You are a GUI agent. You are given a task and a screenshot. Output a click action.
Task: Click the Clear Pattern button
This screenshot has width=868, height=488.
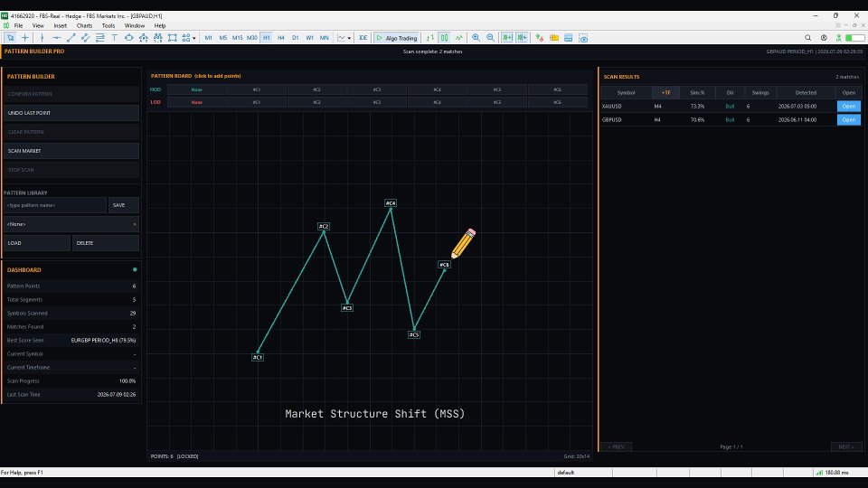point(71,132)
